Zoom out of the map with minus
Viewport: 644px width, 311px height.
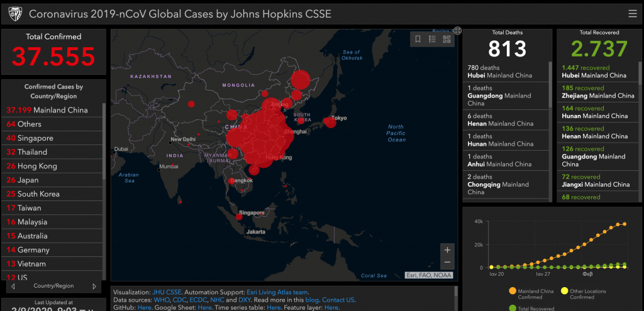(x=447, y=262)
